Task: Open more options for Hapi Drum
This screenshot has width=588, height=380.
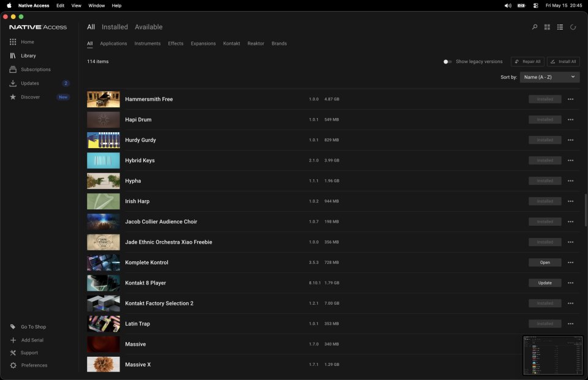Action: click(570, 119)
